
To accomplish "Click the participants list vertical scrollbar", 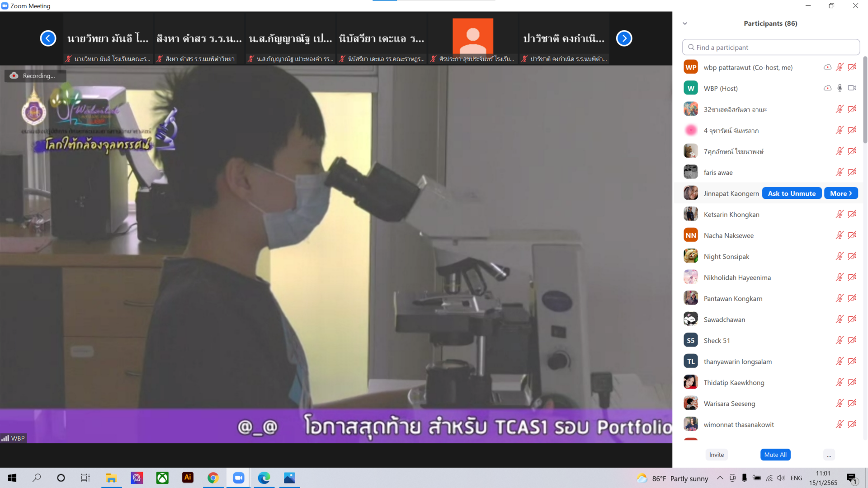I will click(x=865, y=99).
